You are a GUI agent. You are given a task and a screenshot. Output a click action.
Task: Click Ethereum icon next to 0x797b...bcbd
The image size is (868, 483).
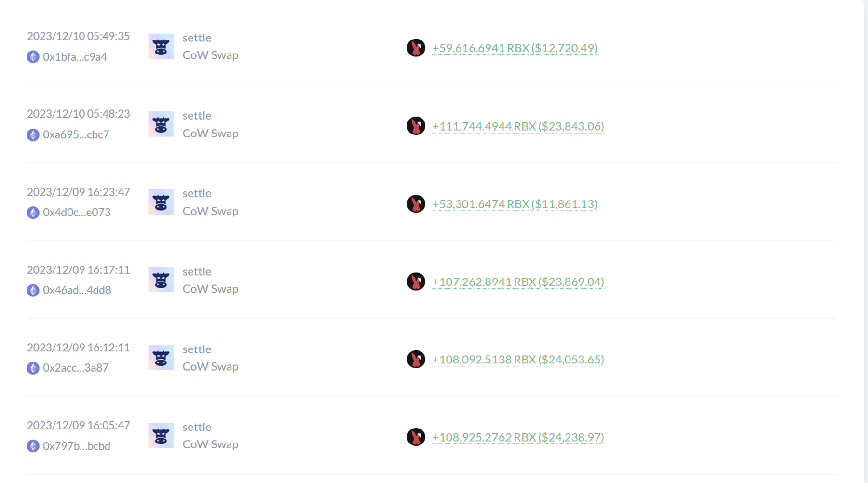[33, 446]
